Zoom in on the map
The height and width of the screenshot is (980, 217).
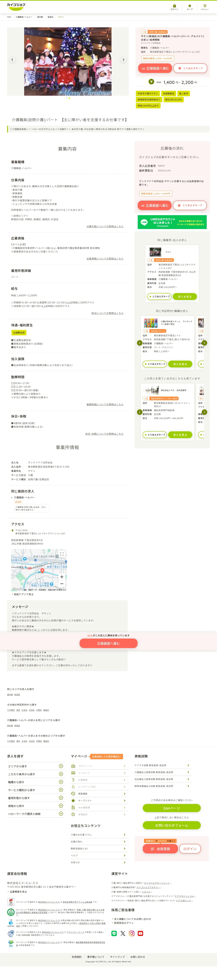[62, 577]
